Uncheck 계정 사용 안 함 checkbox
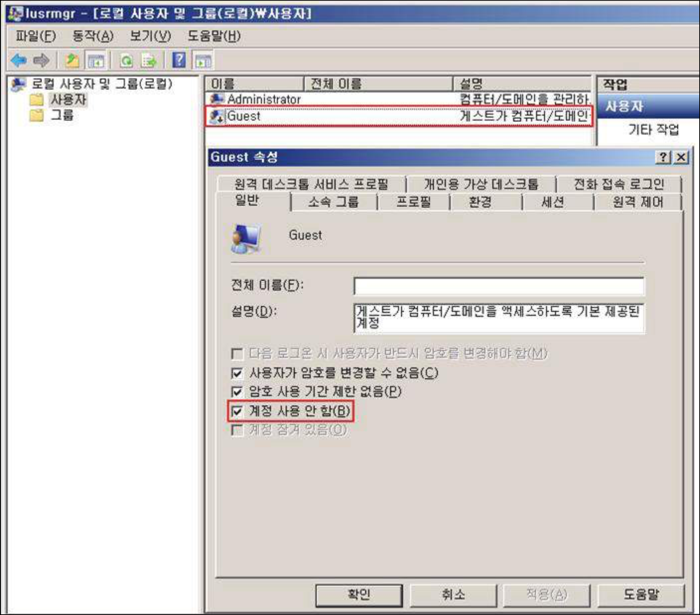This screenshot has width=700, height=615. (x=237, y=411)
